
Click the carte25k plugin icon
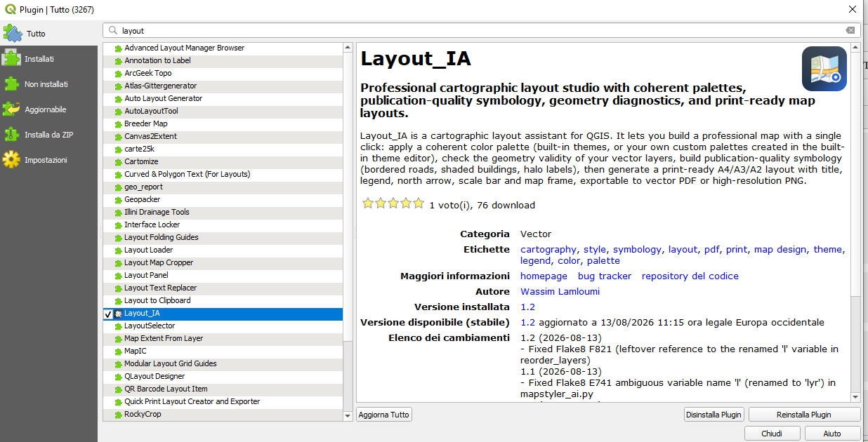coord(118,149)
